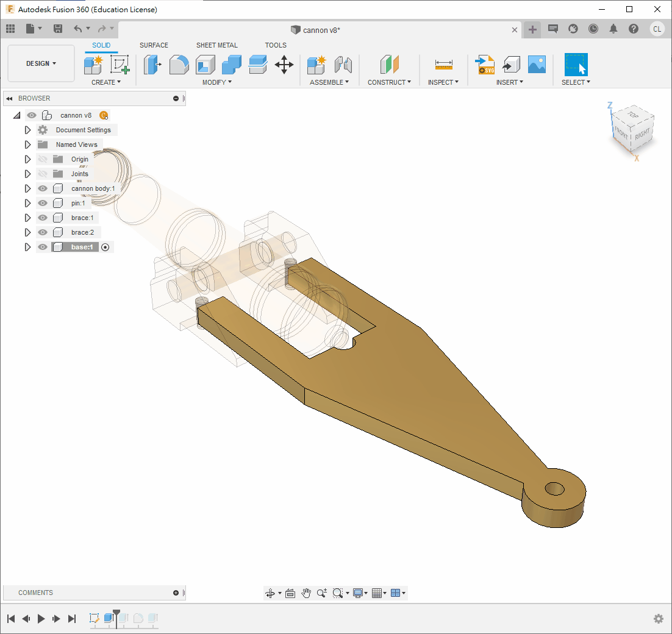Select the Create Sketch tool icon
672x634 pixels.
tap(120, 64)
